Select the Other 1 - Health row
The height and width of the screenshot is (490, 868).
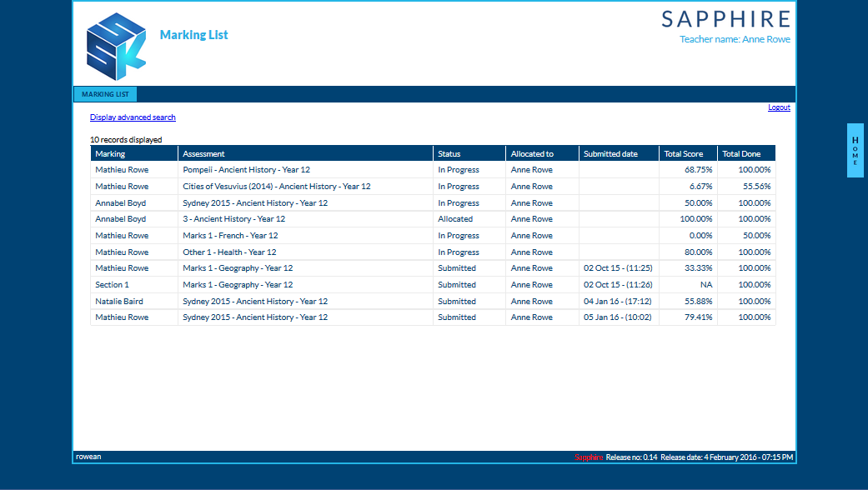point(433,252)
